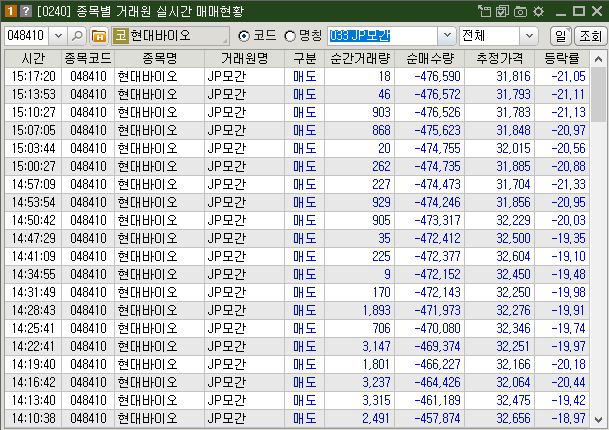Click estimated price 32,500

(x=513, y=239)
